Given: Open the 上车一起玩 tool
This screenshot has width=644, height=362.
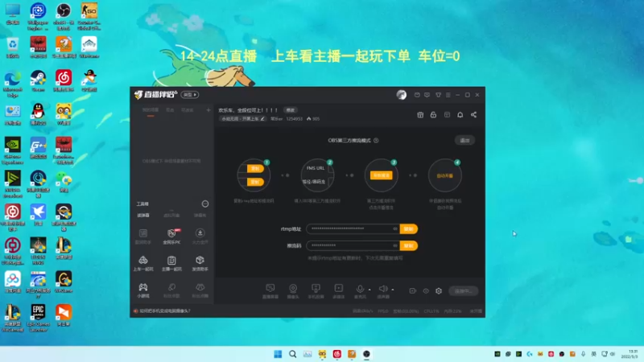Looking at the screenshot, I should pos(143,264).
